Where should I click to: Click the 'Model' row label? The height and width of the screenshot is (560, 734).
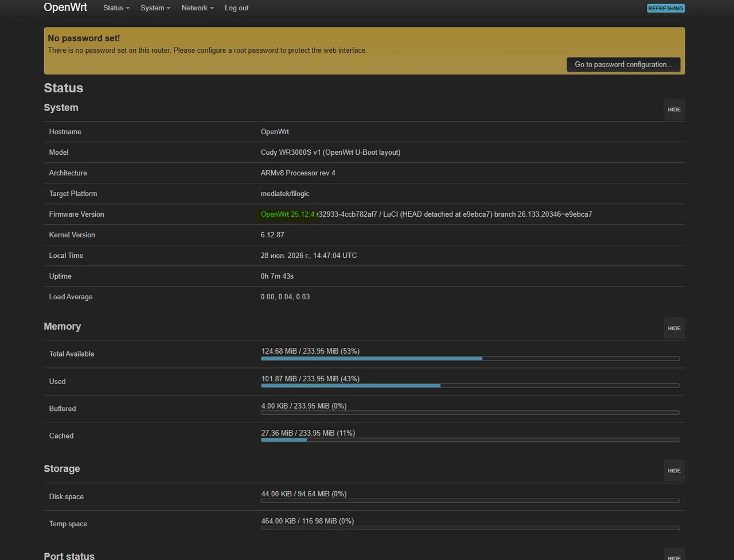click(x=59, y=152)
